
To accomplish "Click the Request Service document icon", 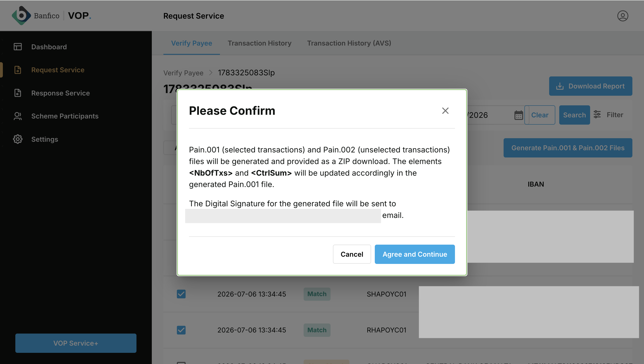I will (x=18, y=70).
